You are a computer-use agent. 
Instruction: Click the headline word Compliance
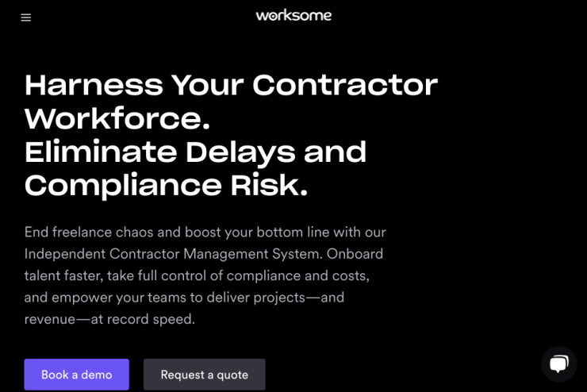(123, 186)
